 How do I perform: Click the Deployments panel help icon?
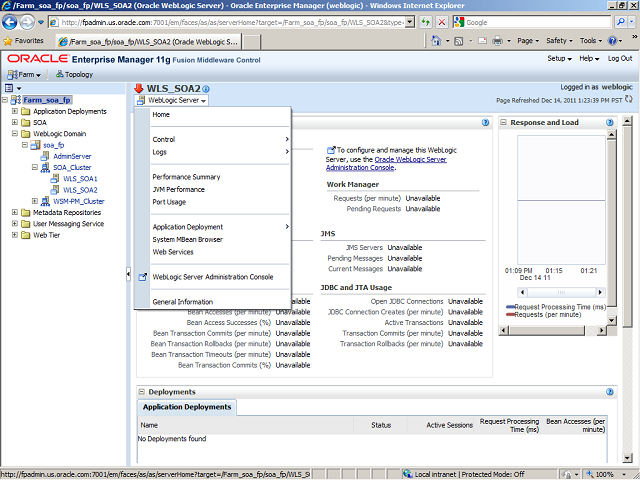609,392
